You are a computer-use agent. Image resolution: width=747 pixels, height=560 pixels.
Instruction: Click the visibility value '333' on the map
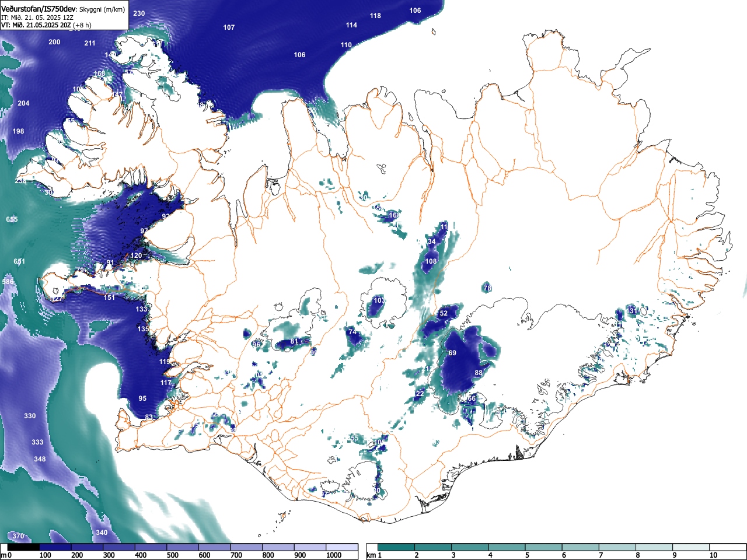37,442
